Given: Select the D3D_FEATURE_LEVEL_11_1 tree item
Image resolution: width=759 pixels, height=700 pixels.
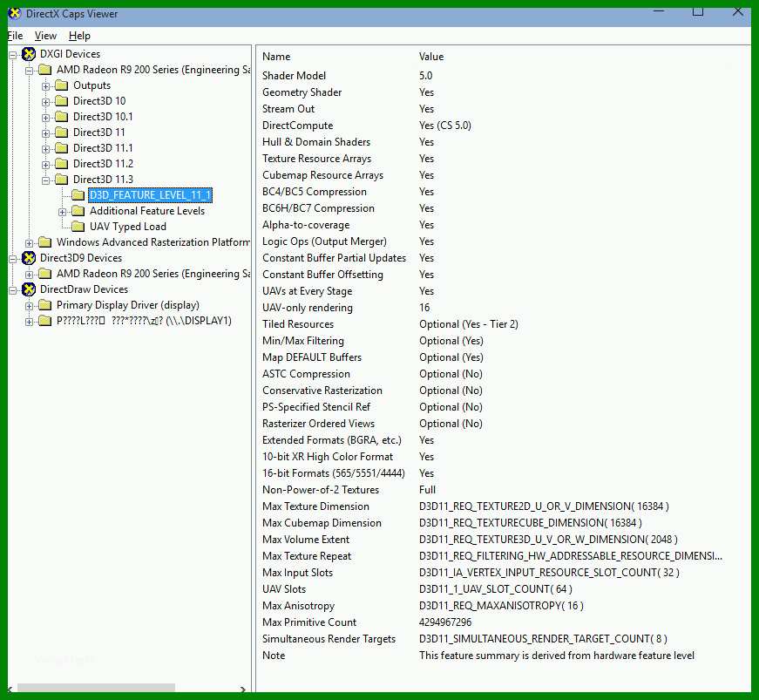Looking at the screenshot, I should pyautogui.click(x=150, y=195).
